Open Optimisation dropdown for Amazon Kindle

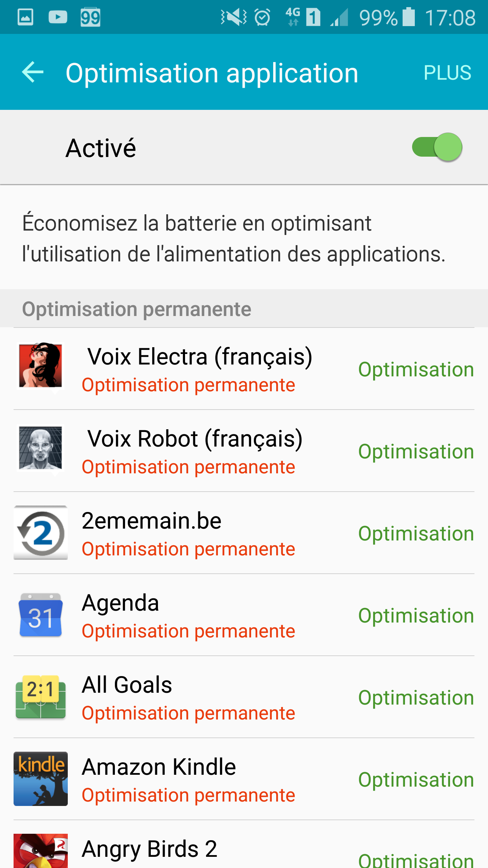416,780
